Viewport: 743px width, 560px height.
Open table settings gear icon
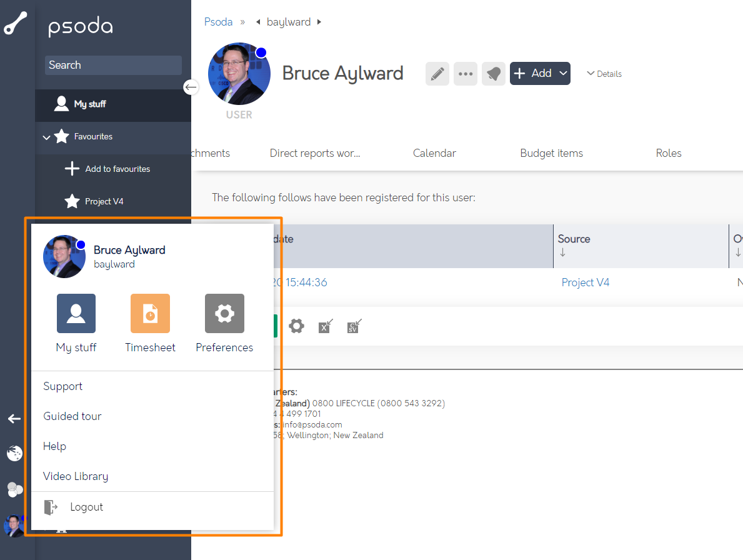(296, 326)
